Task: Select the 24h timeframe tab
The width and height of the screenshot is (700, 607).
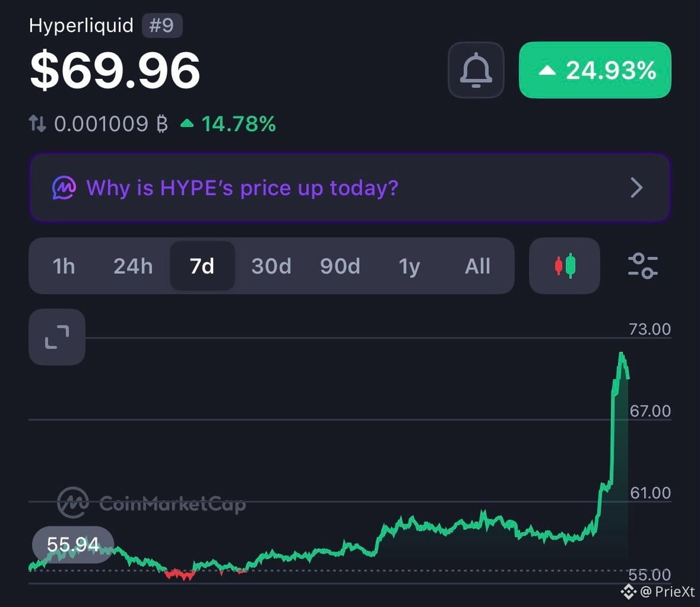Action: pyautogui.click(x=133, y=266)
